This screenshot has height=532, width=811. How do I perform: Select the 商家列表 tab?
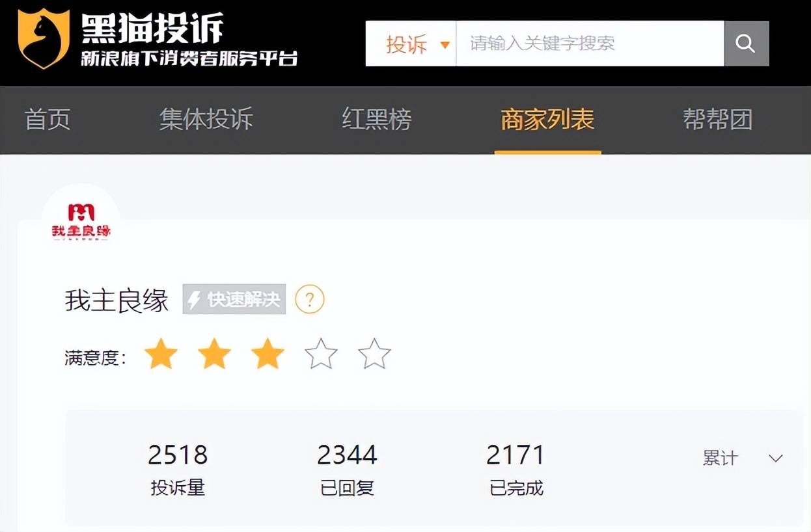(x=547, y=120)
